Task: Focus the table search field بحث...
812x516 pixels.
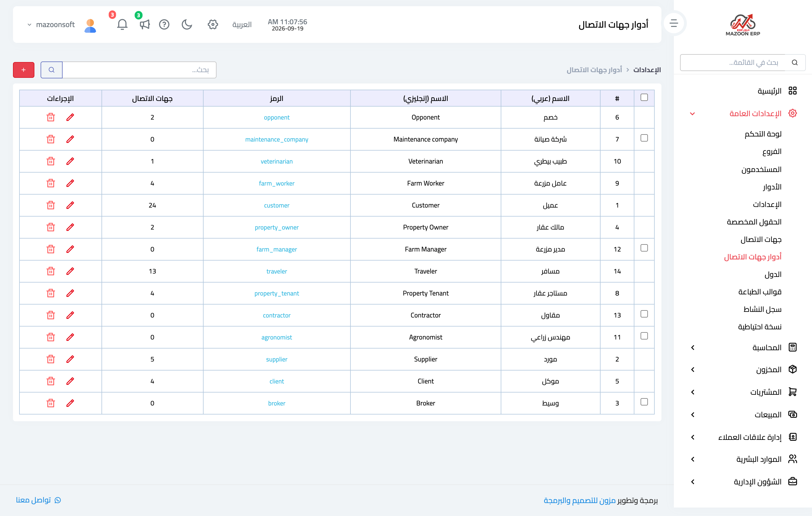Action: click(139, 70)
